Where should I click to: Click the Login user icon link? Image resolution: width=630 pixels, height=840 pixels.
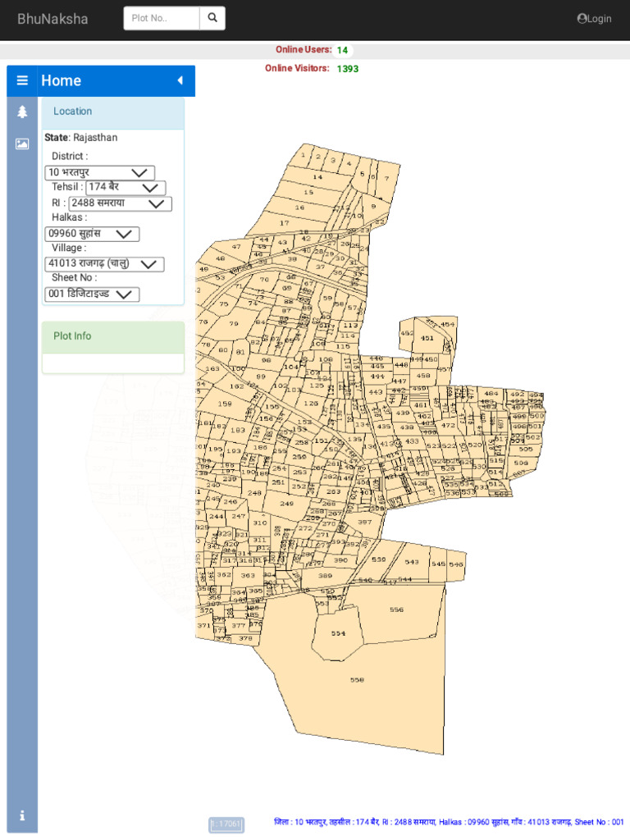pos(594,19)
